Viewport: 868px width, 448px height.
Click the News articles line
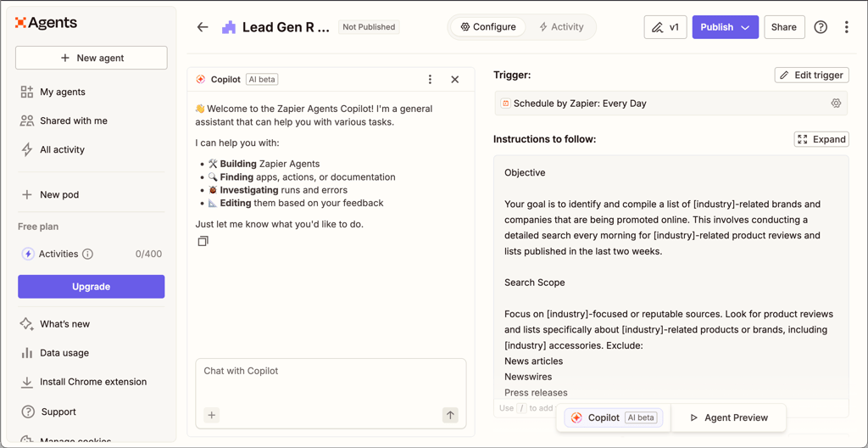(x=534, y=361)
